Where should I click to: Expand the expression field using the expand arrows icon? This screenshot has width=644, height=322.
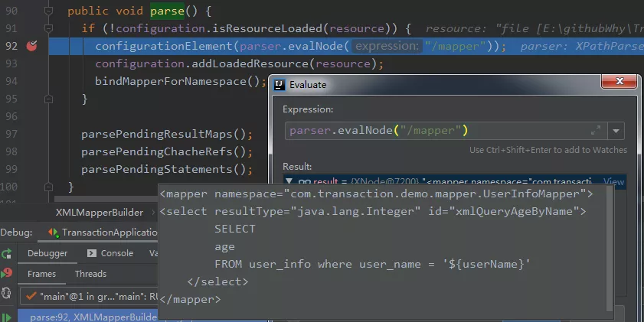[x=596, y=131]
